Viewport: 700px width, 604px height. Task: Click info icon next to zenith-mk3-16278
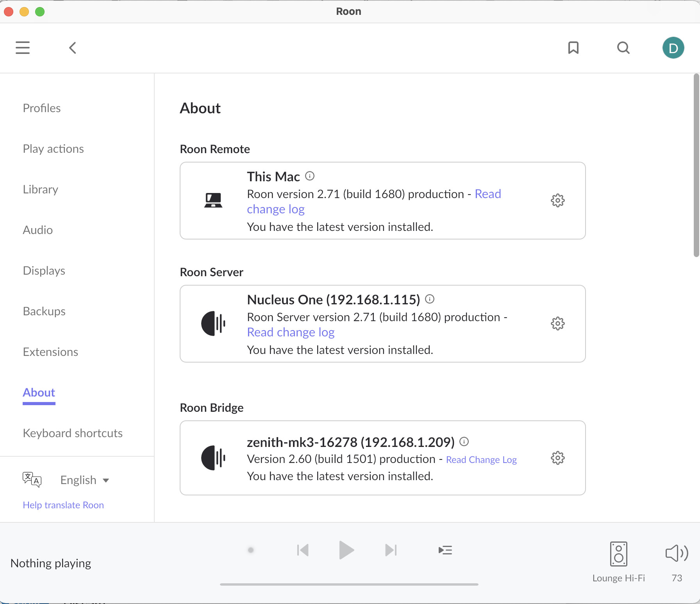pos(464,441)
